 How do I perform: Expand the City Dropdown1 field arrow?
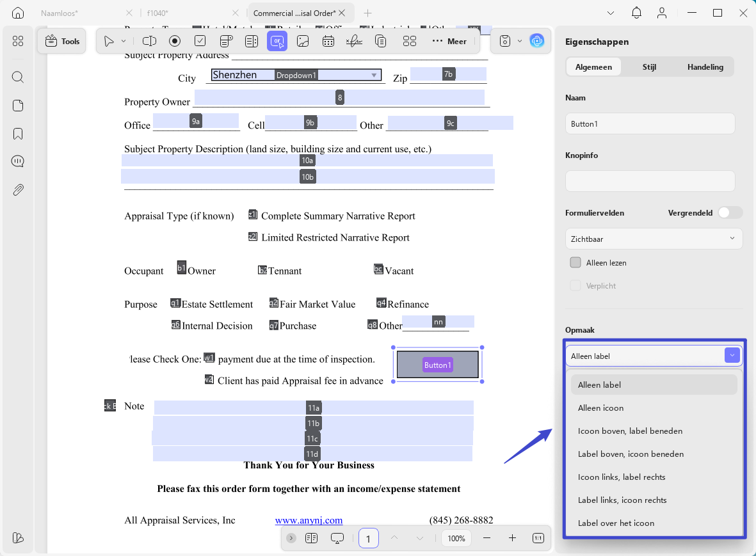tap(374, 75)
